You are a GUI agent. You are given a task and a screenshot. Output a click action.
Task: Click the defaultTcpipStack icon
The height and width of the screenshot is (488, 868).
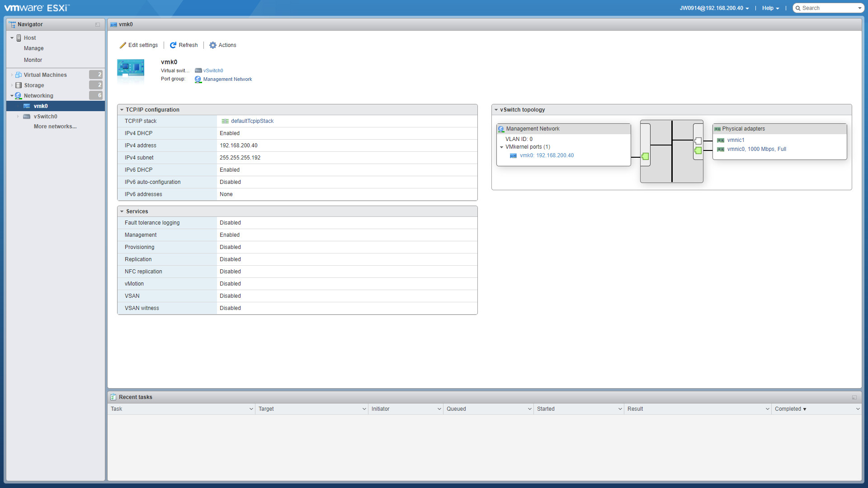[225, 121]
